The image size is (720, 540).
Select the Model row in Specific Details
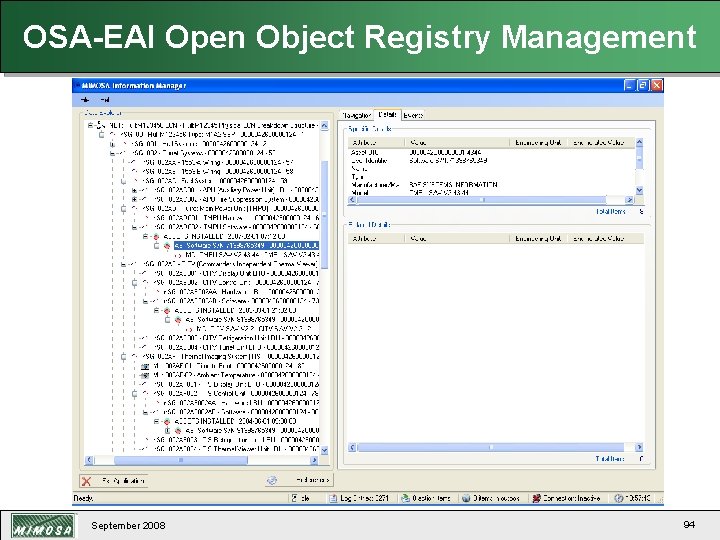[491, 193]
